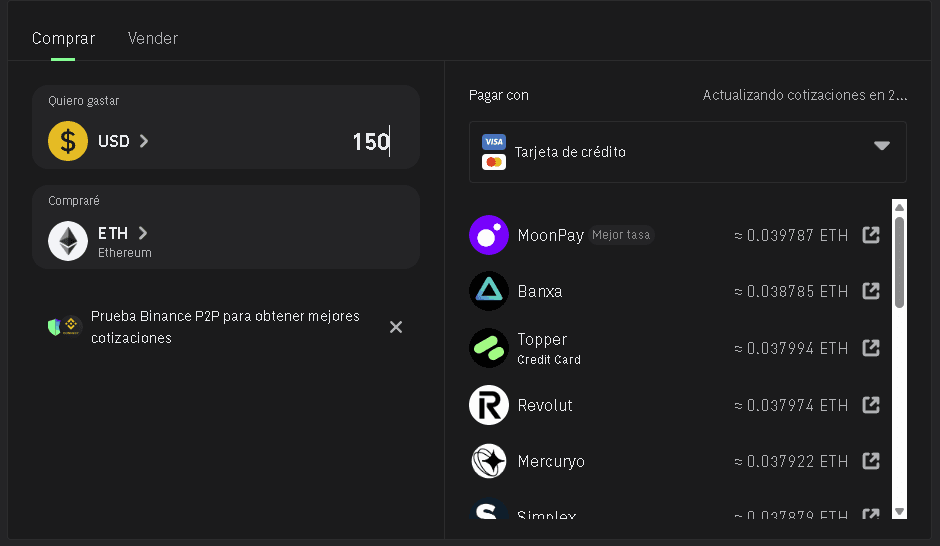Click the provider list scrollbar thumb

click(x=899, y=262)
